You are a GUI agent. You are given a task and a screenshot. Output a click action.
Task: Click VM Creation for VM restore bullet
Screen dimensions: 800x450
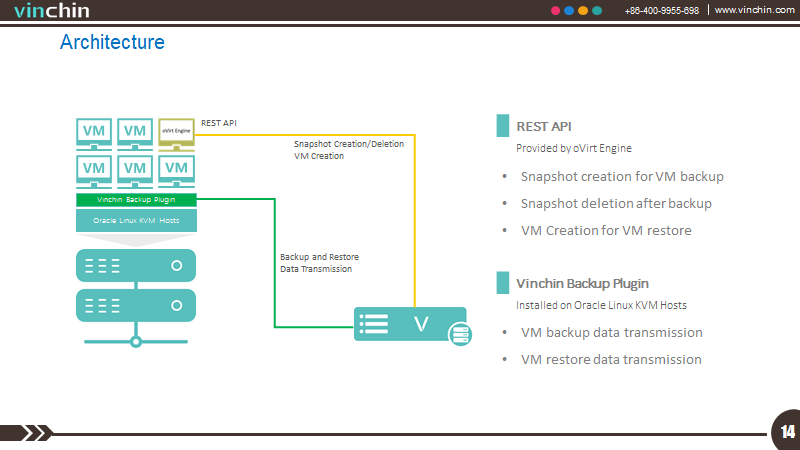pyautogui.click(x=606, y=231)
